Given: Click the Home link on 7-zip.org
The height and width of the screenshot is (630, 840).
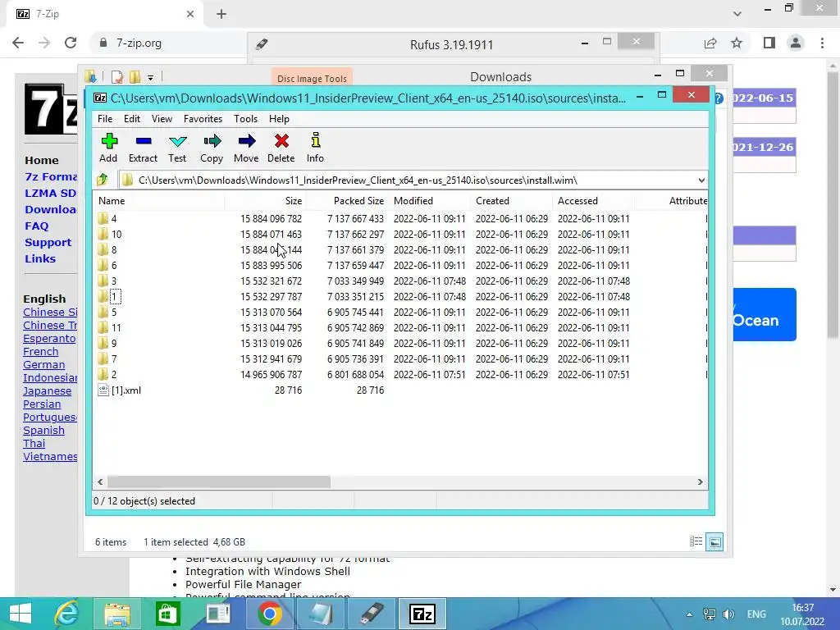Looking at the screenshot, I should (42, 160).
